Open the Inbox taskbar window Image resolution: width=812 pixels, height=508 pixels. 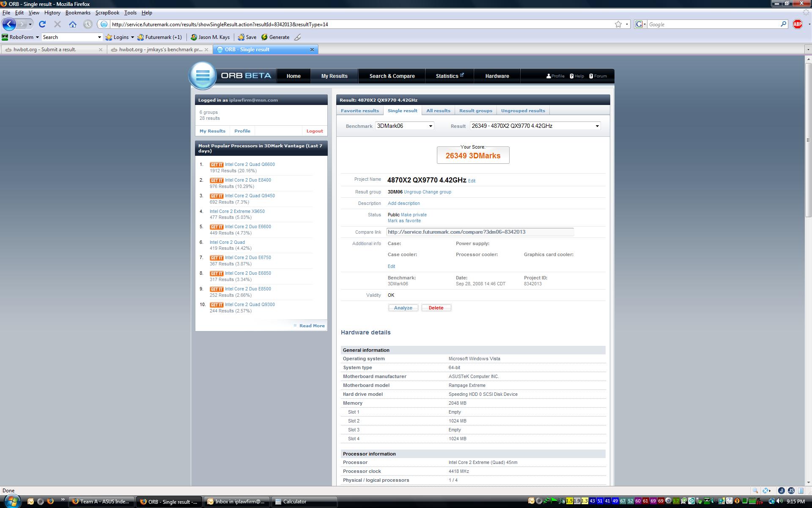pyautogui.click(x=236, y=502)
